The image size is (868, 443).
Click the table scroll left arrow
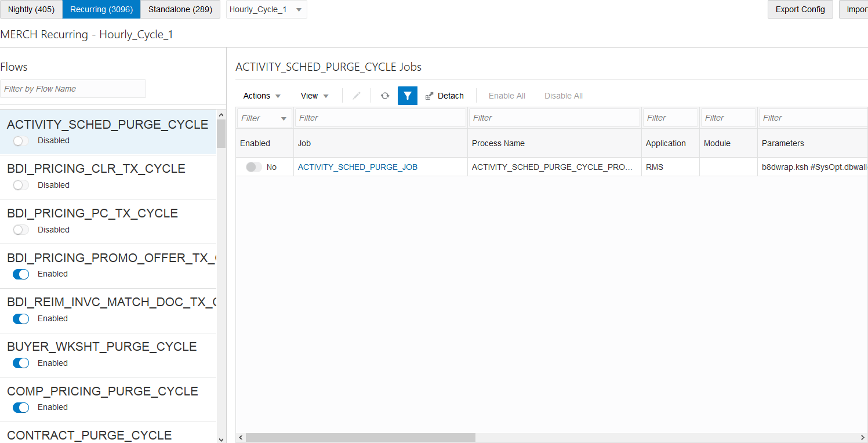241,438
